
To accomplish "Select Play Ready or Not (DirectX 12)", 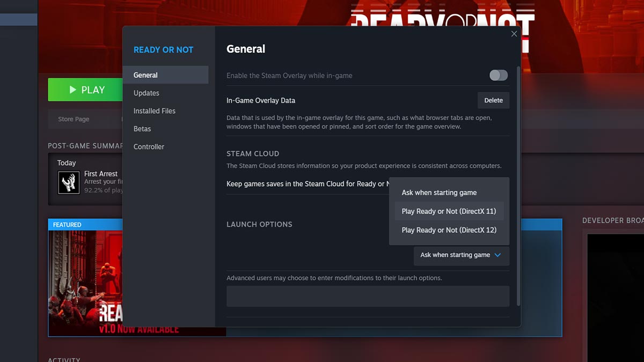I will pos(449,230).
